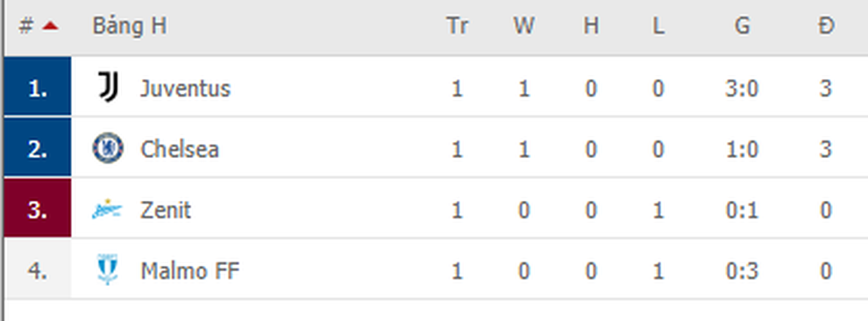Open the Zenit team link

point(166,210)
